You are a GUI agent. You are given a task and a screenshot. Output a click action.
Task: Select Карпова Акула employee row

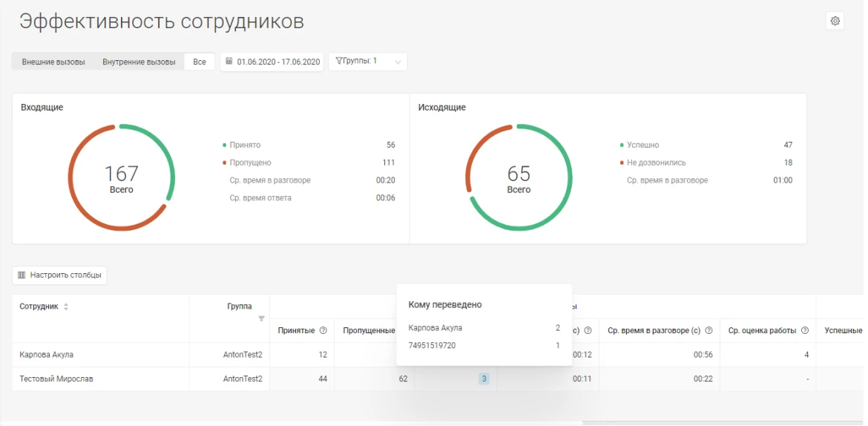pyautogui.click(x=47, y=355)
